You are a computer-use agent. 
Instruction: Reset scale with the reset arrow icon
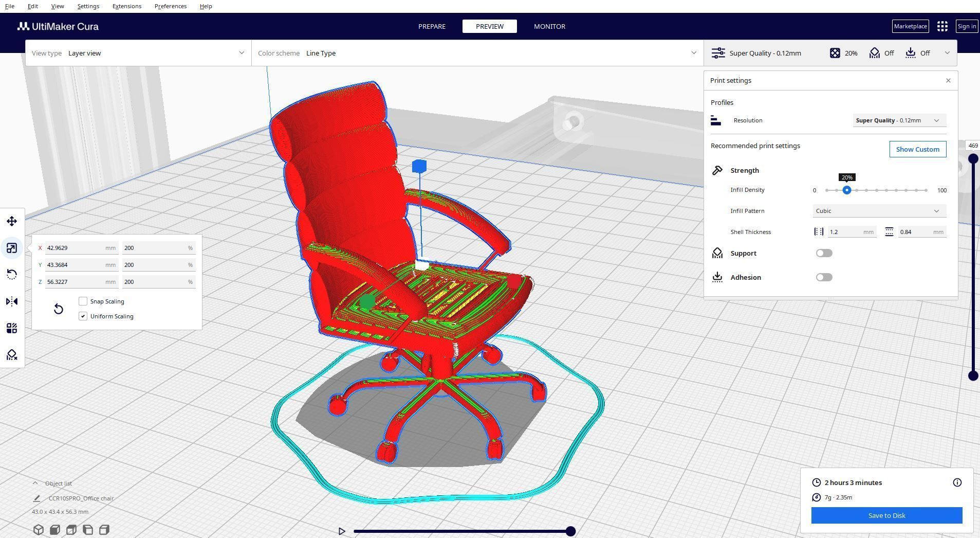[x=59, y=309]
